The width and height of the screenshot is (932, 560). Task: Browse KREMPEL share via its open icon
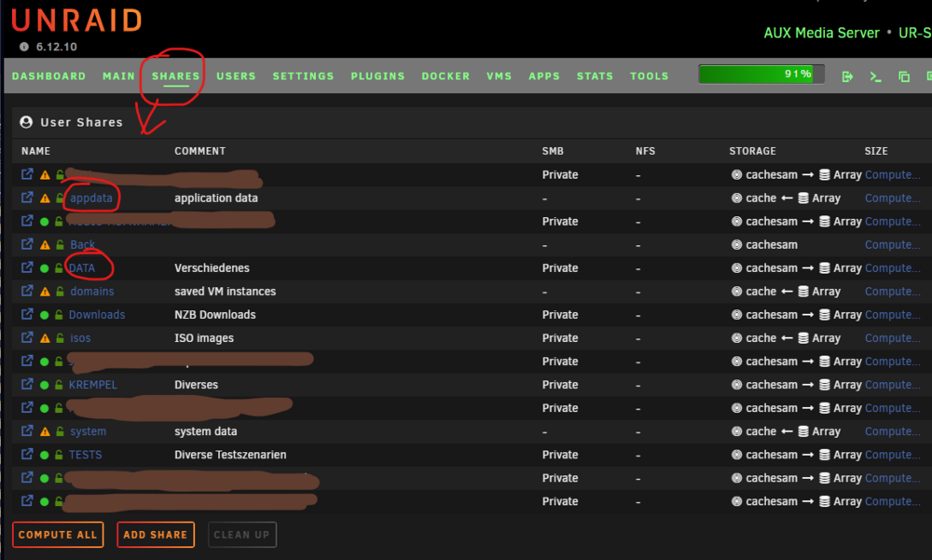tap(27, 384)
